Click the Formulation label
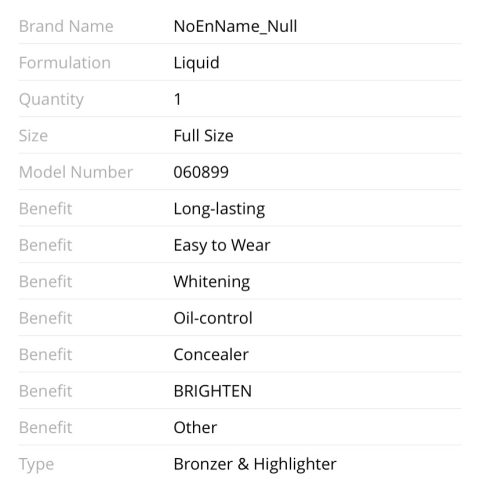Screen dimensions: 480x480 [x=65, y=63]
